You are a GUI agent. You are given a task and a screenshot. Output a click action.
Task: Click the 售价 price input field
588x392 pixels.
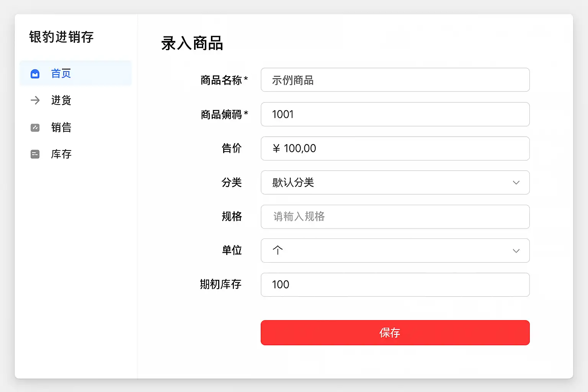pos(395,149)
